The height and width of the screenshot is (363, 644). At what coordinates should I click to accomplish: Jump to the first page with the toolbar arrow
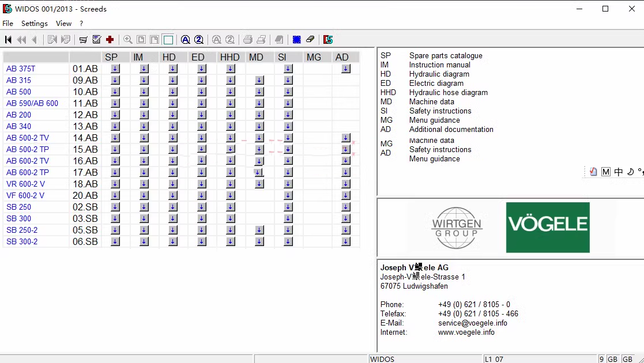tap(8, 39)
